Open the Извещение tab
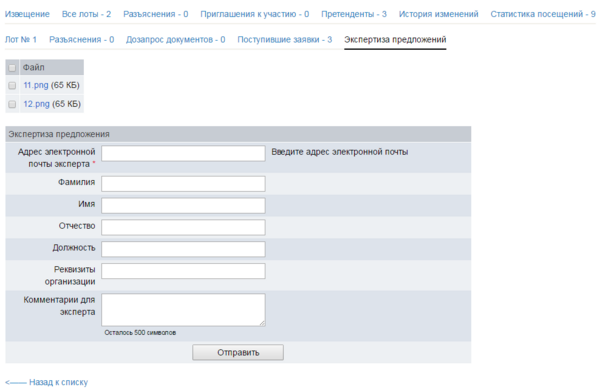Image resolution: width=600 pixels, height=390 pixels. click(x=27, y=14)
